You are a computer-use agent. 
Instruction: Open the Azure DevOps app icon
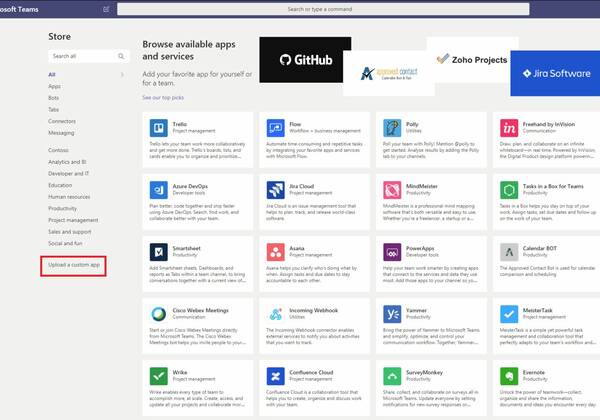click(158, 190)
